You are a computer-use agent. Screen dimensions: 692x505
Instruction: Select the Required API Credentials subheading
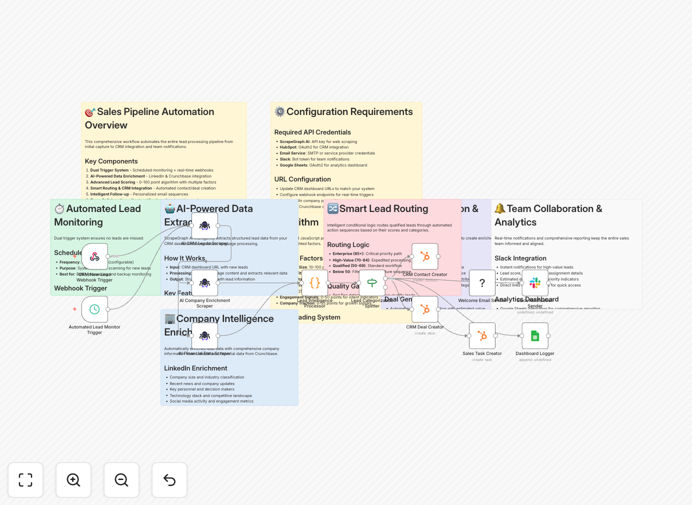tap(312, 132)
